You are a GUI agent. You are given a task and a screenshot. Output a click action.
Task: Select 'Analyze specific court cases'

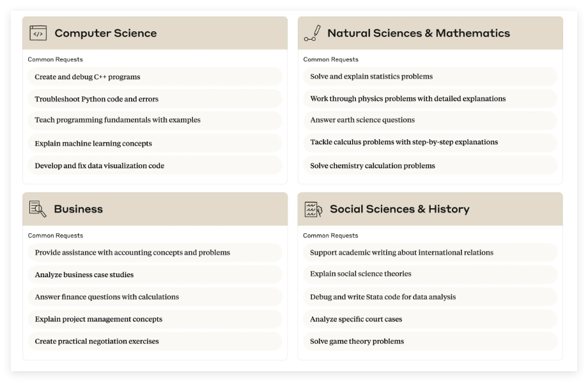356,319
